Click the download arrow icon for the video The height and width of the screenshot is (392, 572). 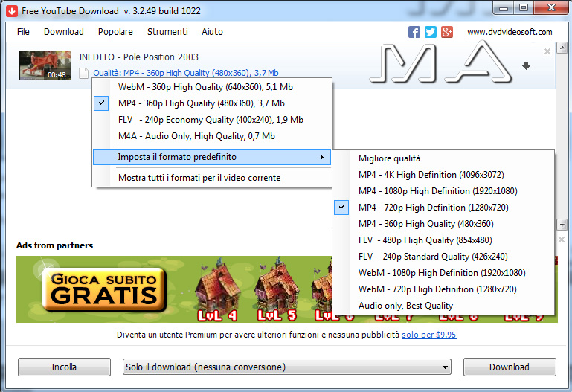point(526,65)
